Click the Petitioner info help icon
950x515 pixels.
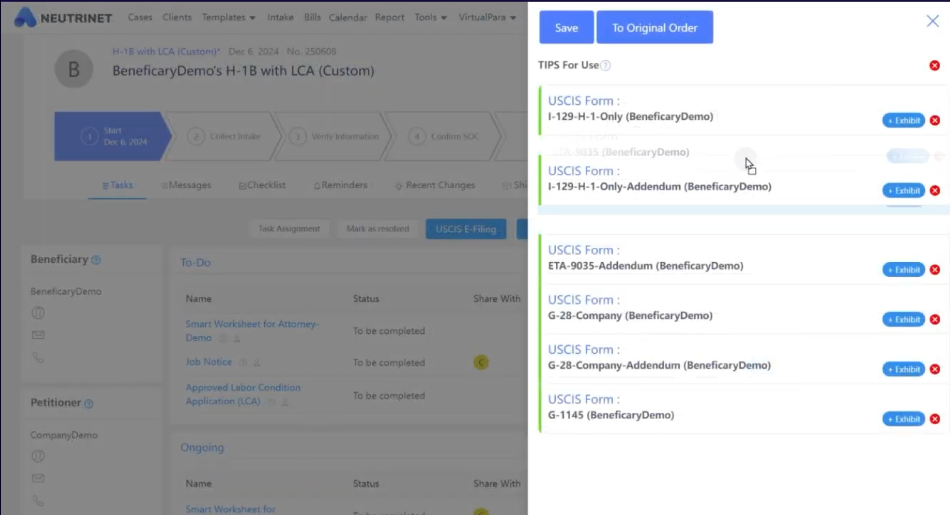[x=89, y=404]
